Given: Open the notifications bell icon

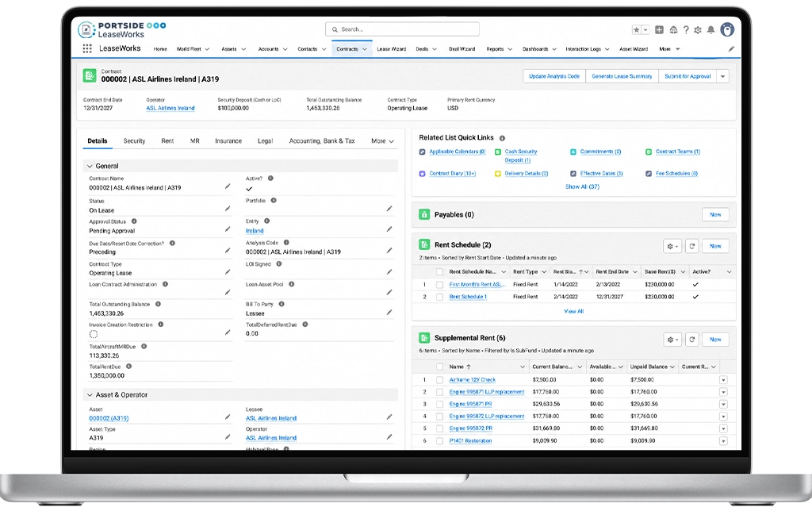Looking at the screenshot, I should click(x=711, y=30).
